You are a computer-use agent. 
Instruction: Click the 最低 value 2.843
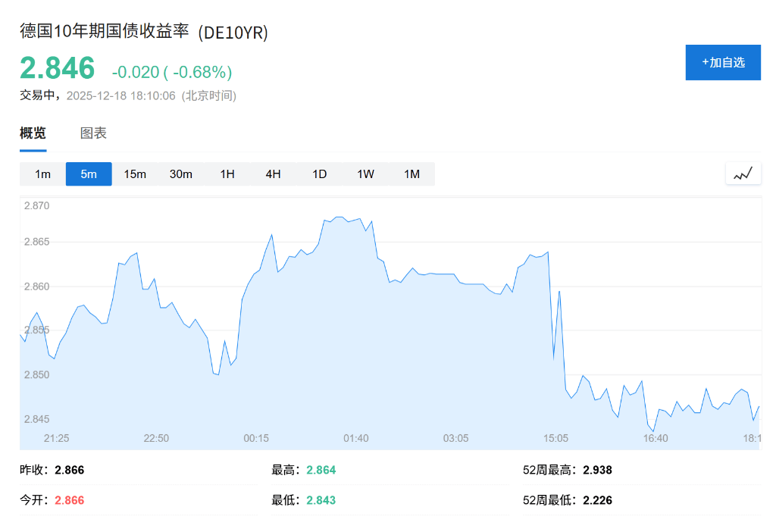(x=321, y=500)
